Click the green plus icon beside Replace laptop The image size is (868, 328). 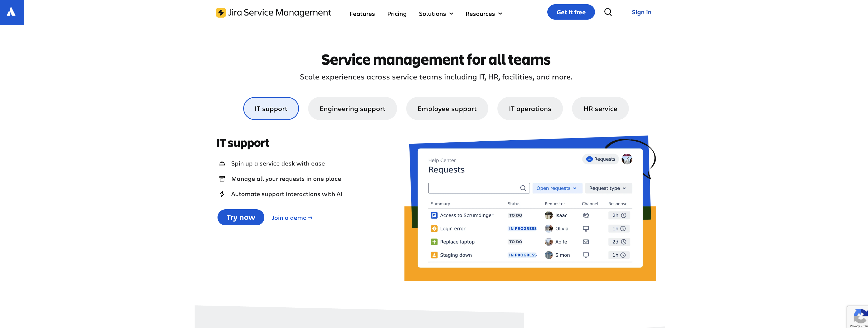click(x=434, y=242)
